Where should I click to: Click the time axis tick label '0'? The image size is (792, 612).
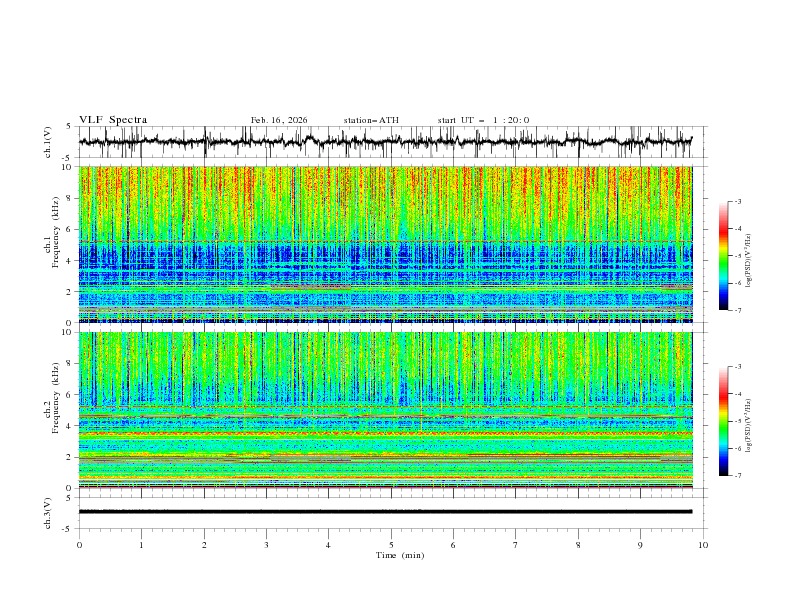tap(79, 545)
